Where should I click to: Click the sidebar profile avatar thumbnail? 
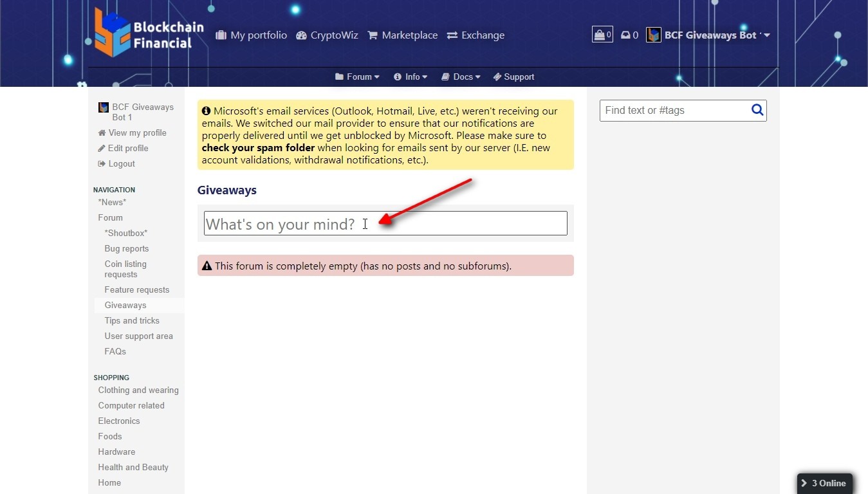[x=103, y=107]
